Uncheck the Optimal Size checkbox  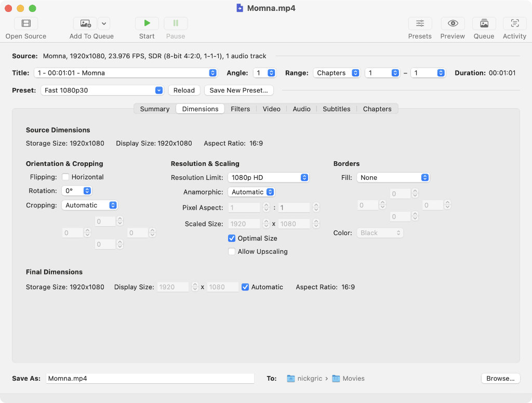tap(232, 239)
